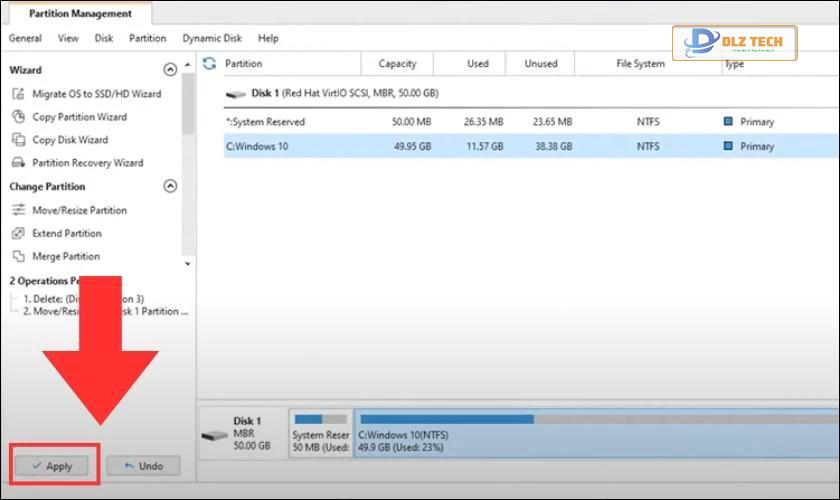The width and height of the screenshot is (840, 500).
Task: Click Disk 1 MBR 50.00 GB label
Action: coord(251,433)
